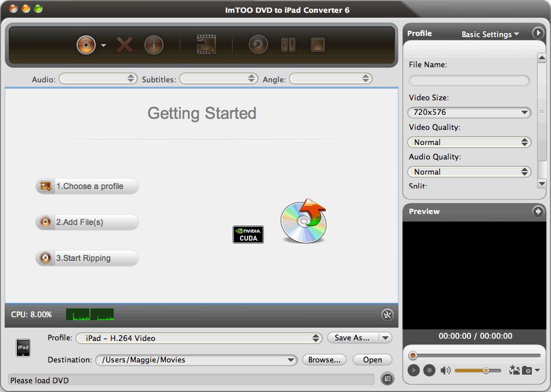Open the wrench settings icon

pos(387,315)
